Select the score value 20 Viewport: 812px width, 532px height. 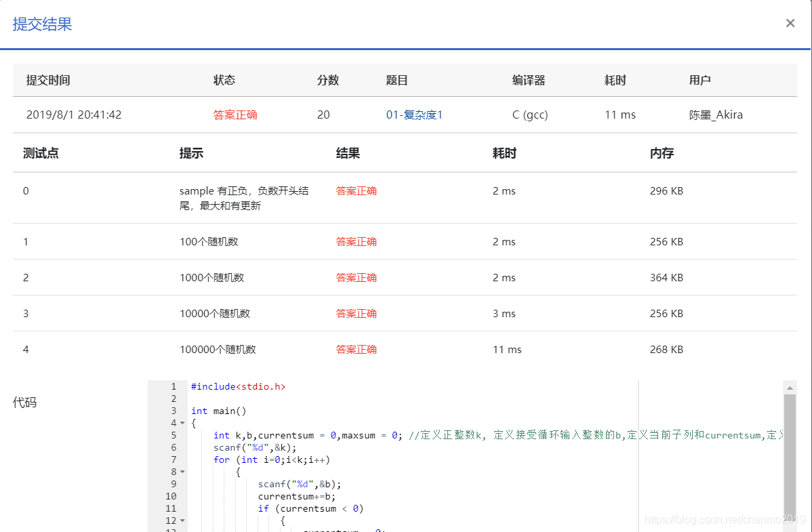(324, 115)
